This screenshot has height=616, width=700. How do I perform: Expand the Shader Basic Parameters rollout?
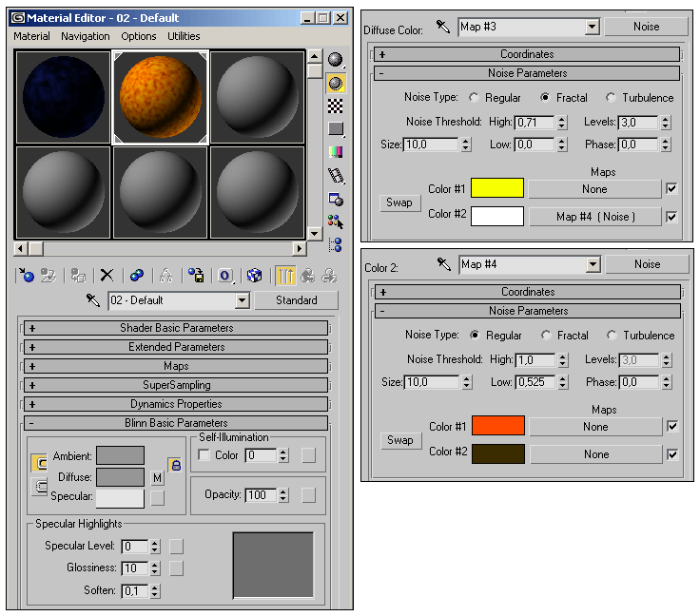click(x=176, y=328)
